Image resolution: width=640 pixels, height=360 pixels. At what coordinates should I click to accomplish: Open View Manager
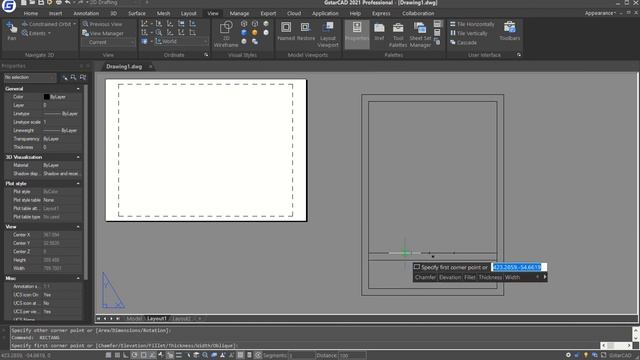103,33
